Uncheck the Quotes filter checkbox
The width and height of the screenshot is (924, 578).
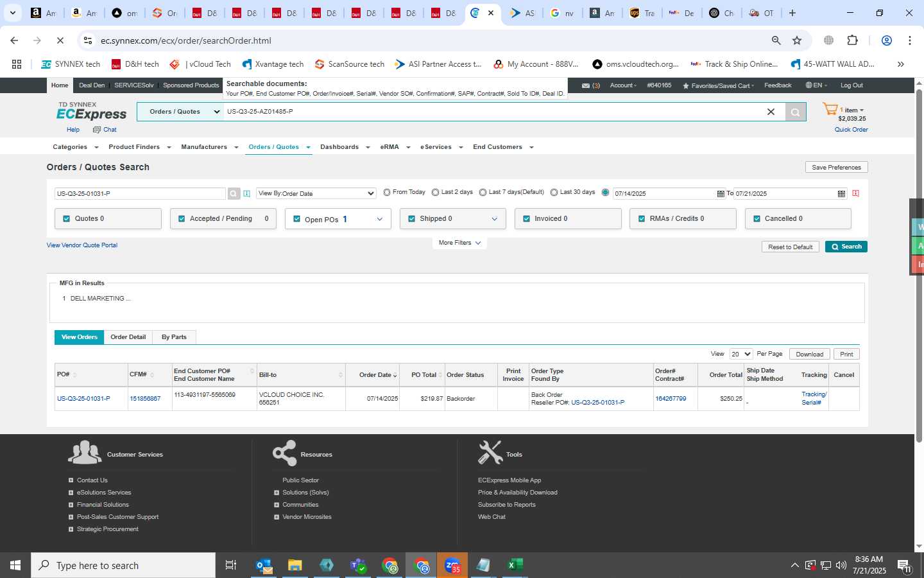[x=67, y=218]
